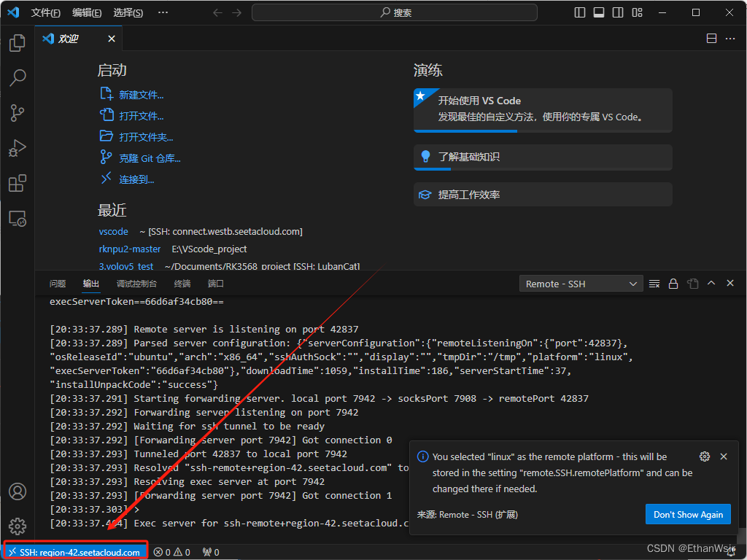The width and height of the screenshot is (747, 560).
Task: Click the "Remote server is listening" log line
Action: (x=204, y=329)
